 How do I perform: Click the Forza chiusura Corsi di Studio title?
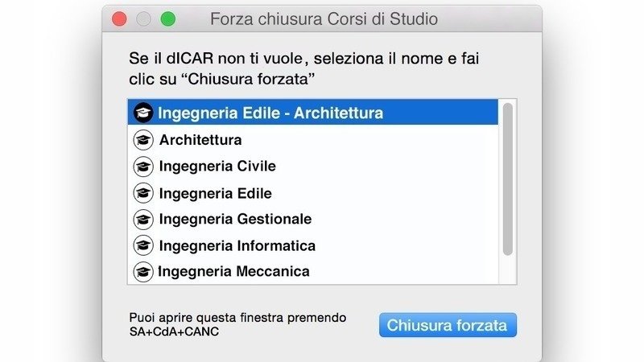pyautogui.click(x=324, y=19)
